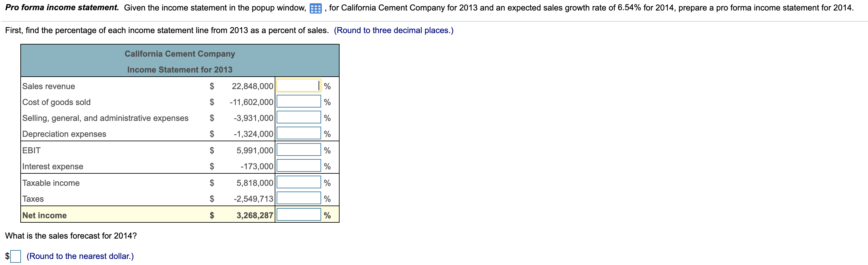Click the Interest expense percent field
Screen dimensions: 868x265
pos(298,166)
